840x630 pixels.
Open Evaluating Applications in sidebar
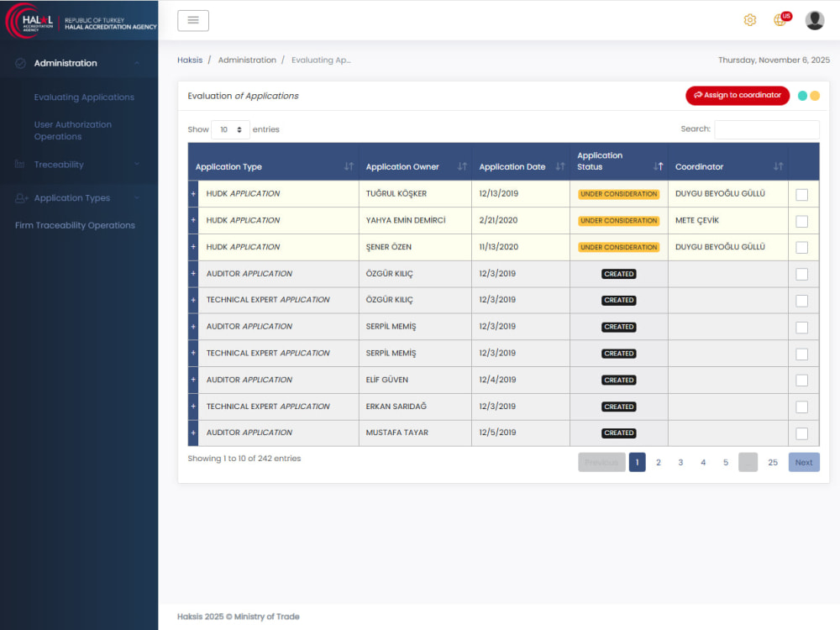coord(84,97)
